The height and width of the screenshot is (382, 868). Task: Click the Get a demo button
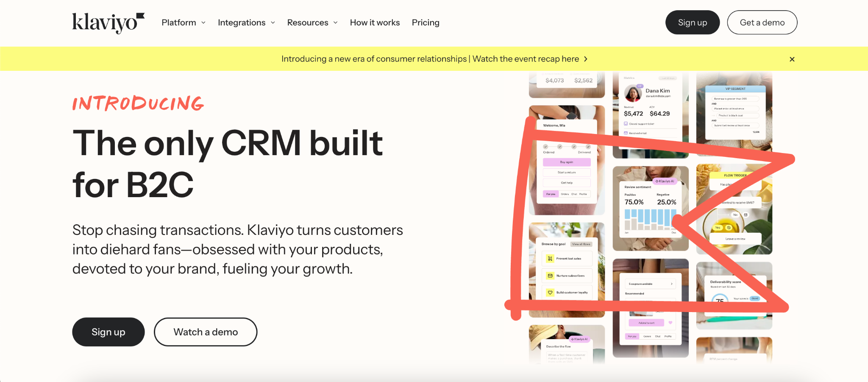[x=762, y=22]
